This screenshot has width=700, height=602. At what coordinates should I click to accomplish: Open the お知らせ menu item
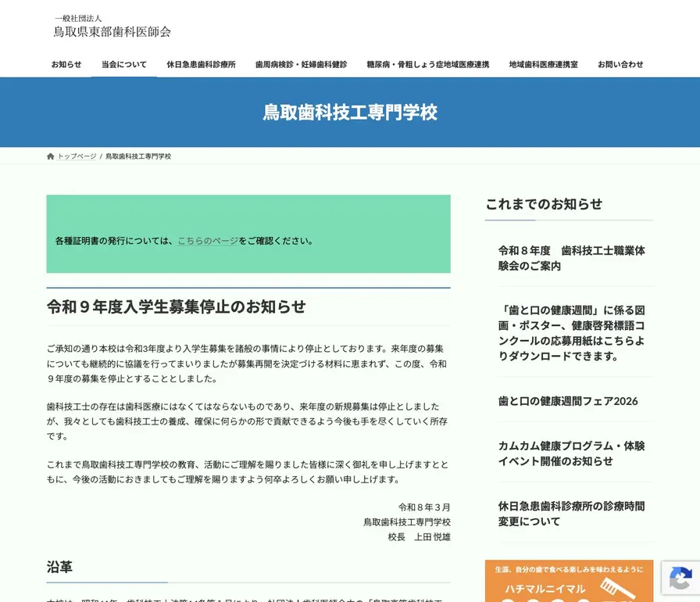pyautogui.click(x=66, y=64)
